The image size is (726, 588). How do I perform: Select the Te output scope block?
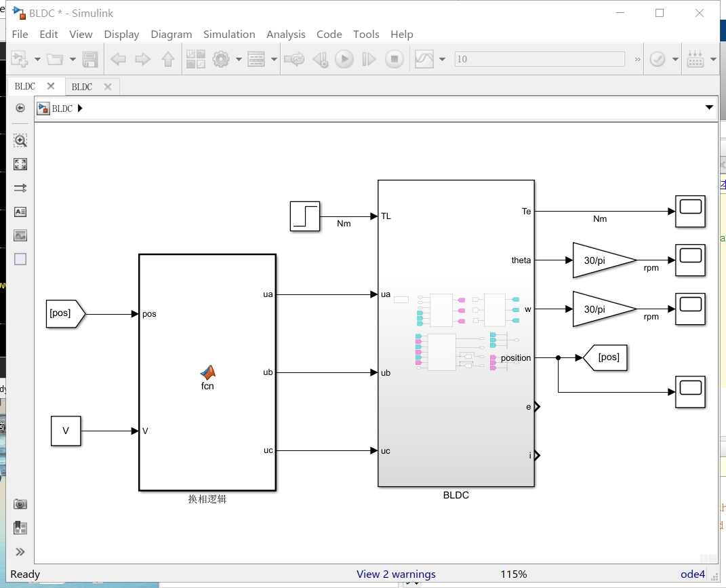coord(690,212)
